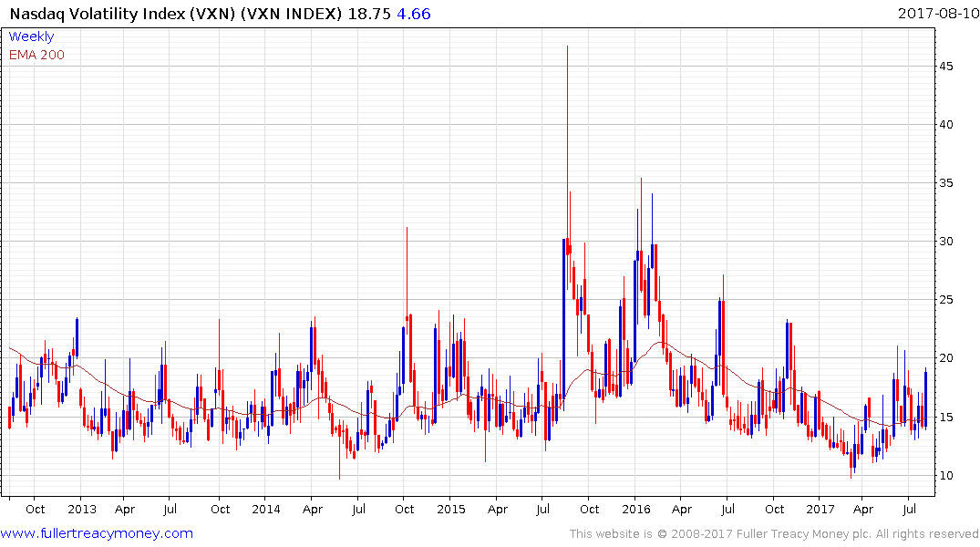Click the 'Apr' label just before 2017's Jul
The height and width of the screenshot is (547, 980).
click(x=863, y=510)
